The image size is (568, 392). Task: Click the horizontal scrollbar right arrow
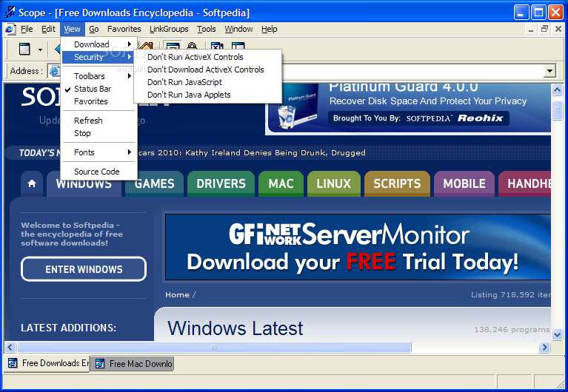[x=544, y=348]
